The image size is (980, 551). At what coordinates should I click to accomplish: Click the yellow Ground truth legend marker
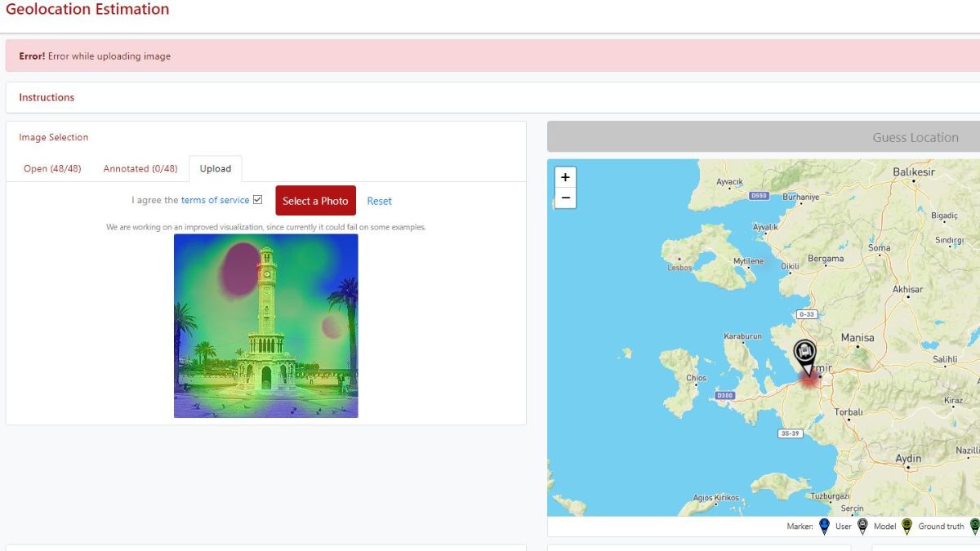(906, 527)
